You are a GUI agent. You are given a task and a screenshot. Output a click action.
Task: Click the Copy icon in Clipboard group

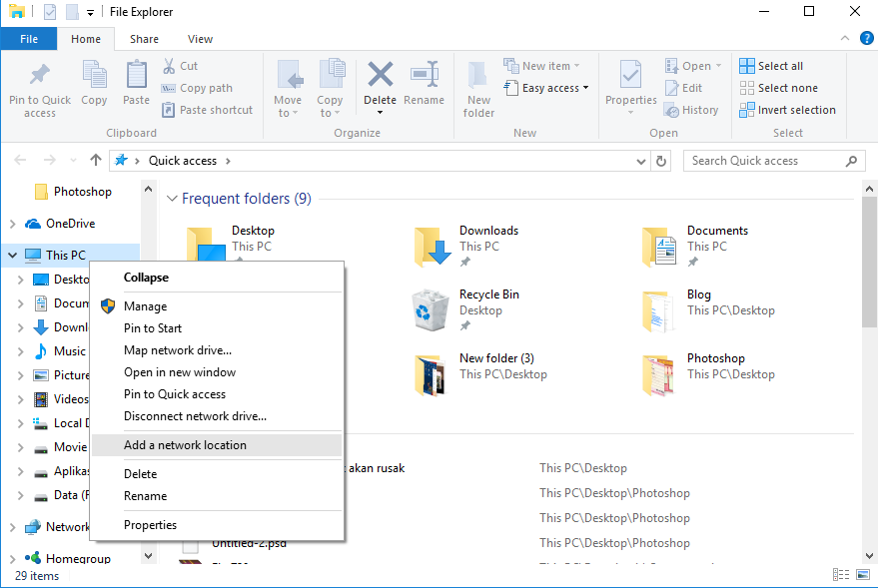(94, 75)
